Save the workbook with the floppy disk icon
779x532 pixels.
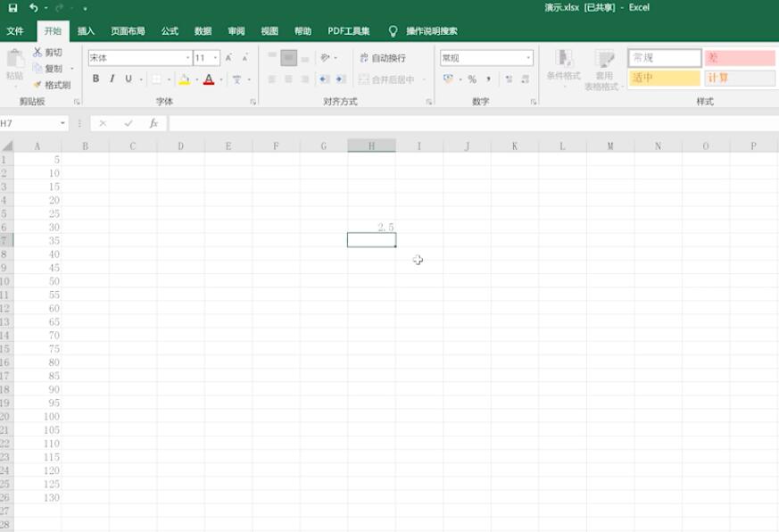(x=12, y=7)
